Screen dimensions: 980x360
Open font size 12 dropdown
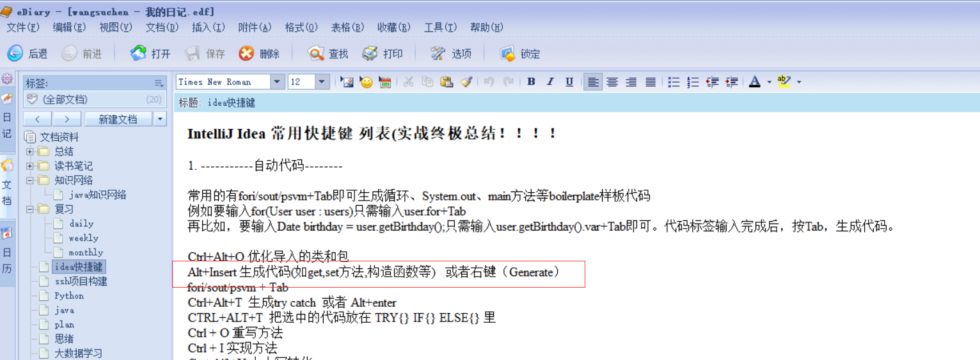pyautogui.click(x=322, y=82)
